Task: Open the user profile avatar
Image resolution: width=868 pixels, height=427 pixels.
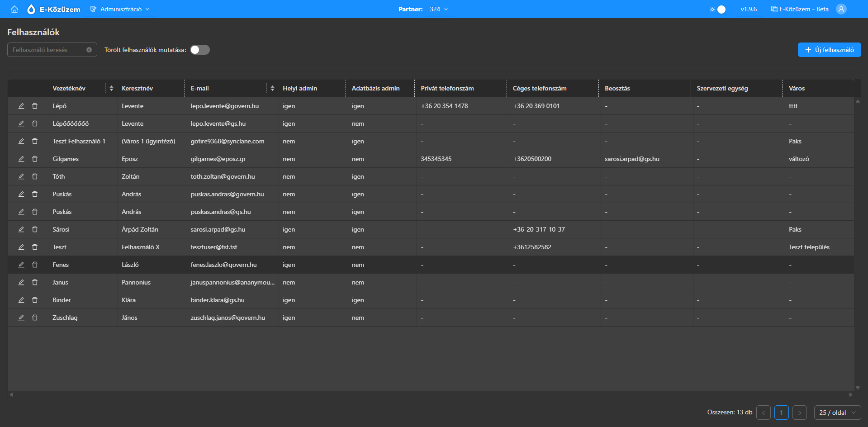Action: coord(841,9)
